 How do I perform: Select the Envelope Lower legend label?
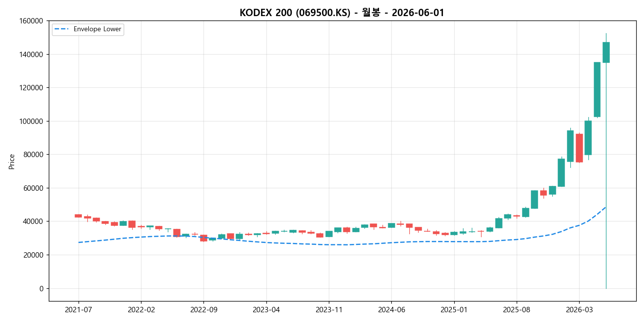coord(97,29)
